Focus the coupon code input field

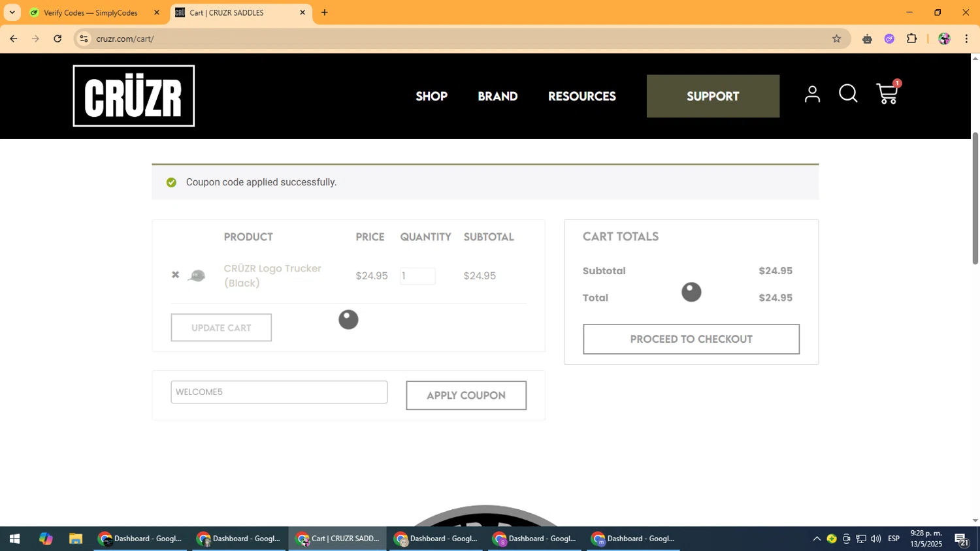(279, 392)
